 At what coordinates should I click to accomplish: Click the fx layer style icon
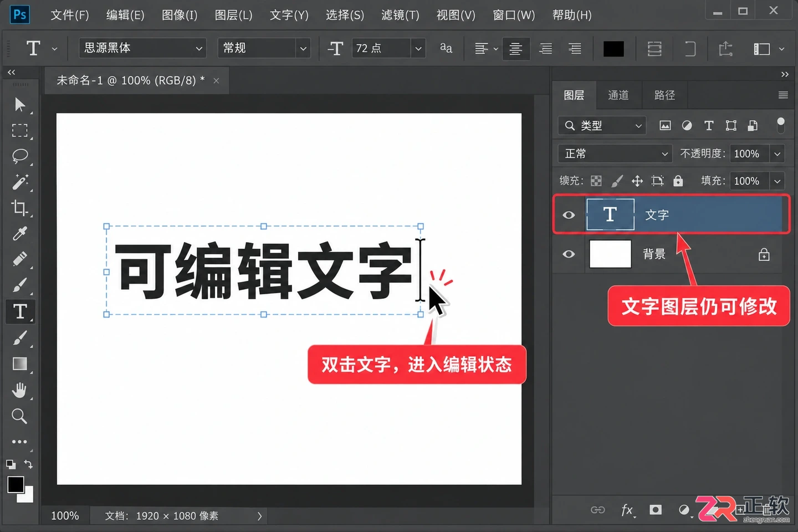[627, 510]
